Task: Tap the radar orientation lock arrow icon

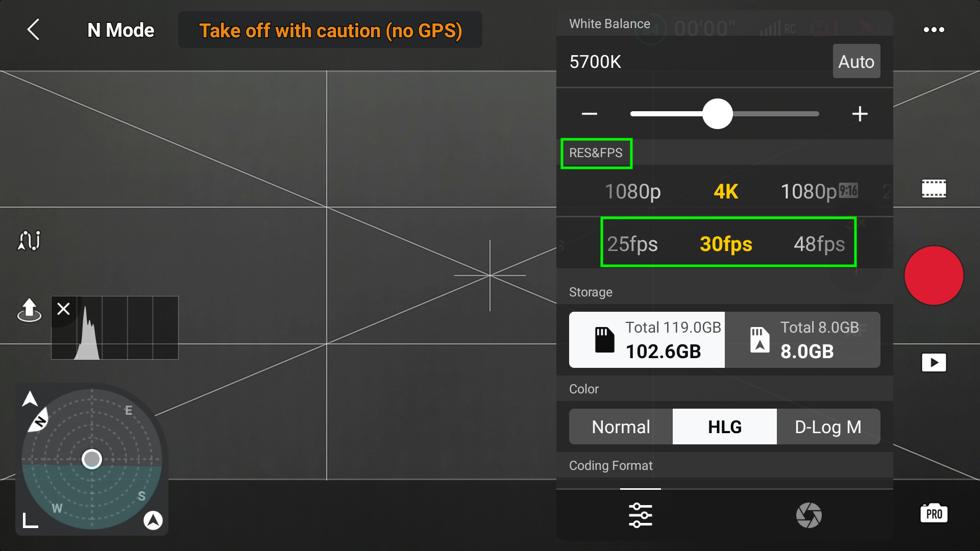Action: pyautogui.click(x=153, y=520)
